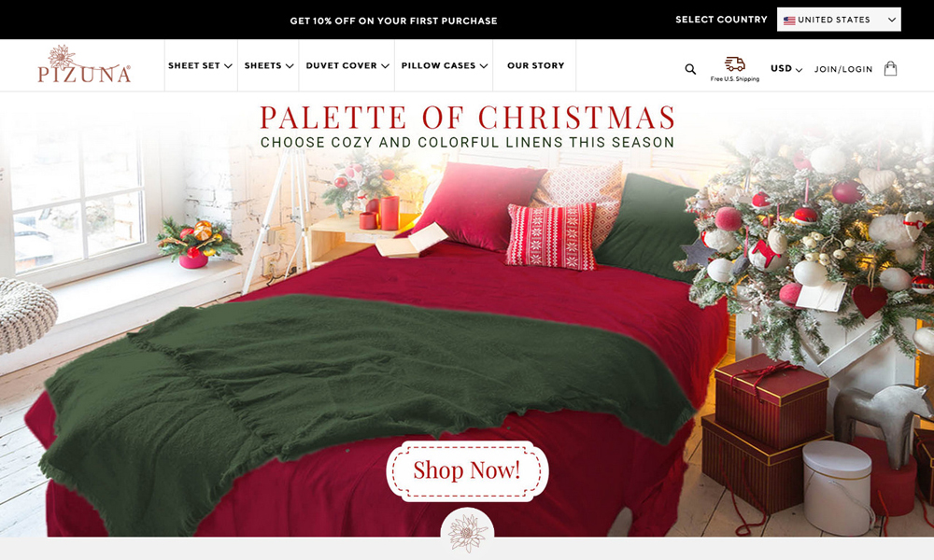
Task: Open the United States country dropdown
Action: [x=839, y=20]
